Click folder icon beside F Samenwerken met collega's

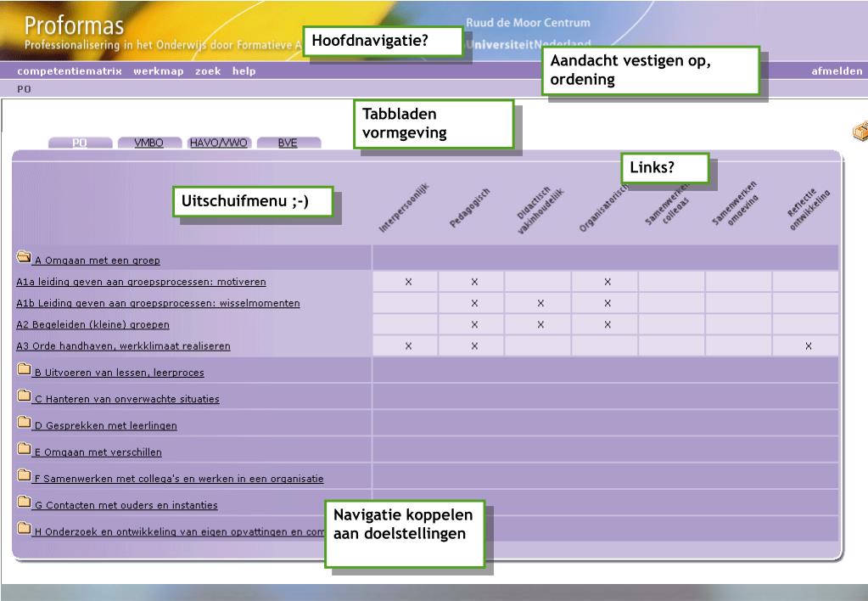tap(24, 475)
